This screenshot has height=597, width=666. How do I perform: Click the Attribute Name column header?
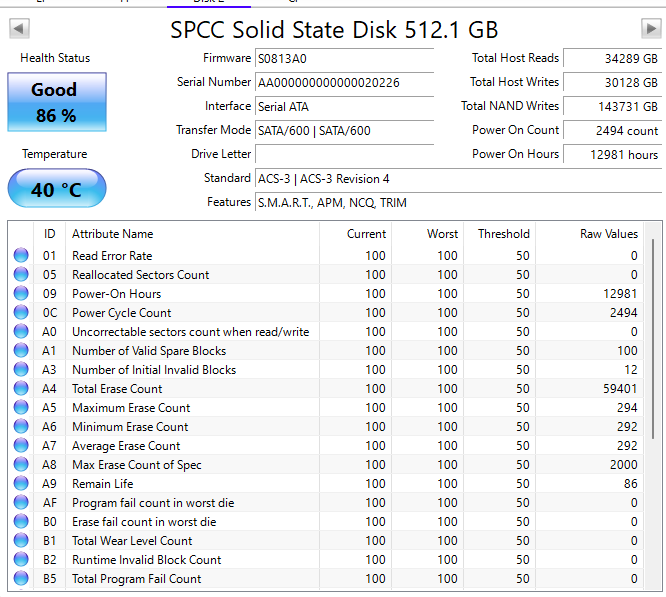click(x=112, y=234)
